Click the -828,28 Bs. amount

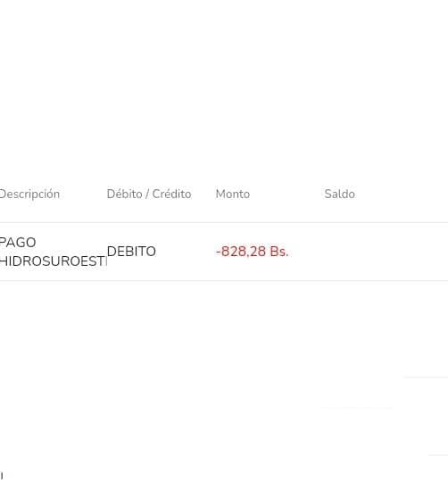coord(252,252)
